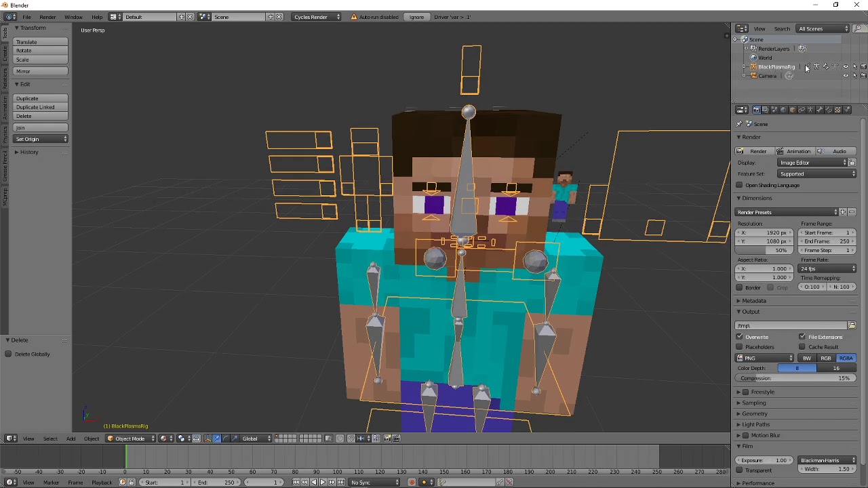The width and height of the screenshot is (868, 488).
Task: Click the World globe icon in outliner
Action: (753, 58)
